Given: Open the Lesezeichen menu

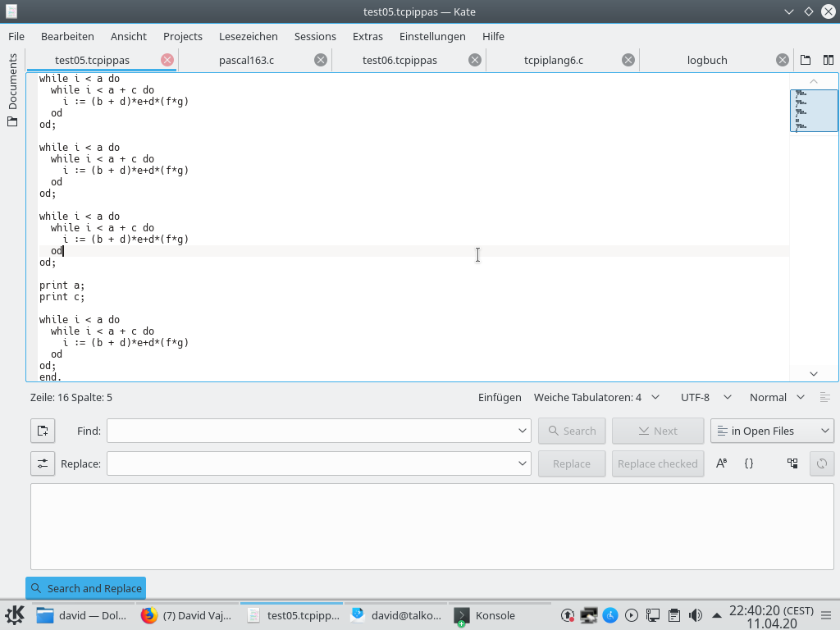Looking at the screenshot, I should point(248,36).
